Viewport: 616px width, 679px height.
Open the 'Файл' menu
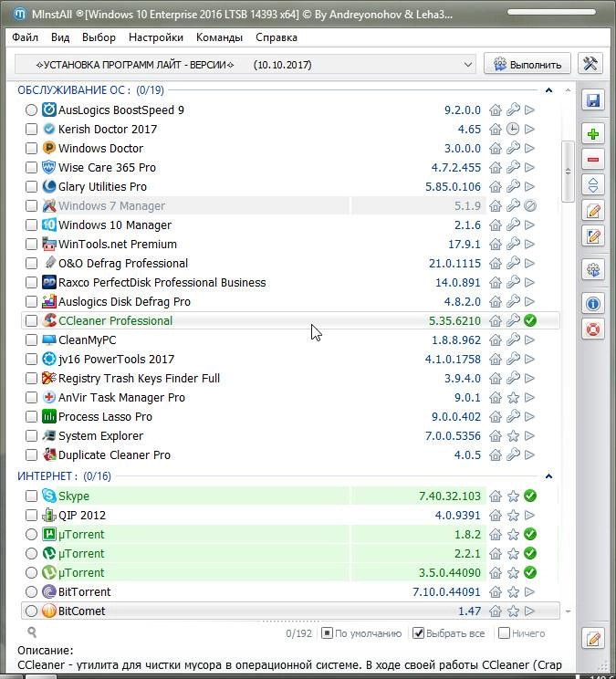26,37
